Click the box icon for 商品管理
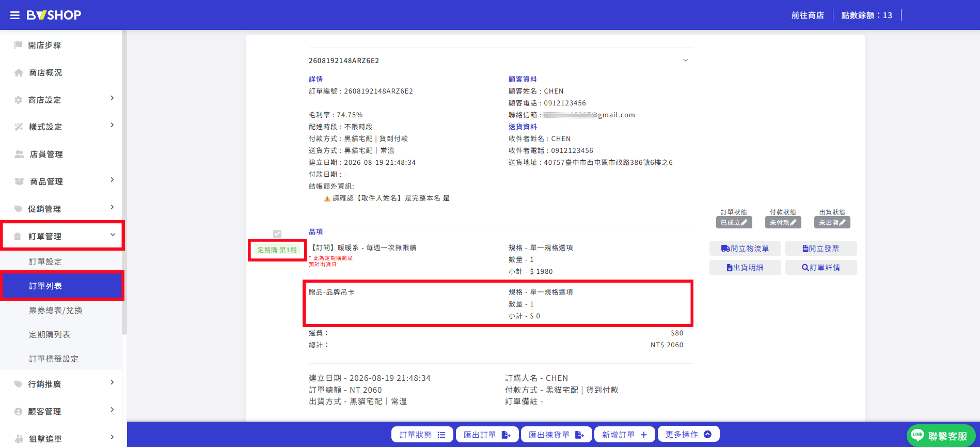Viewport: 980px width, 447px height. [19, 181]
